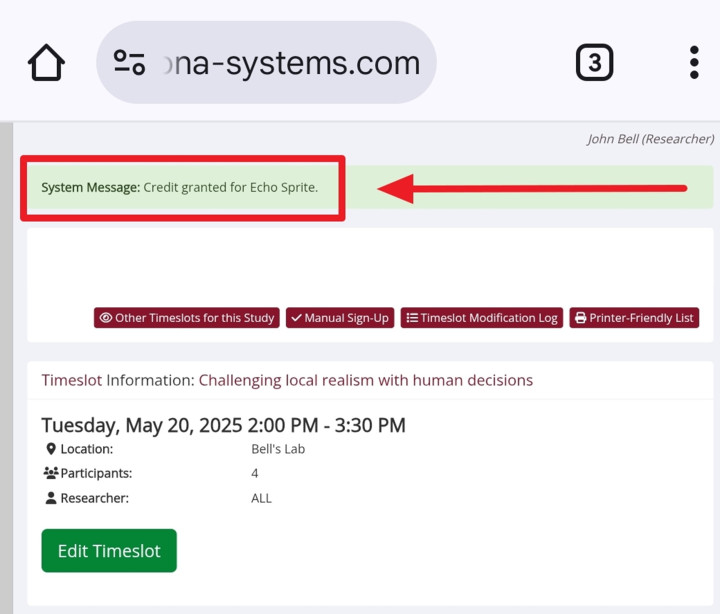Open Manual Sign-Up
Image resolution: width=720 pixels, height=614 pixels.
pos(340,318)
